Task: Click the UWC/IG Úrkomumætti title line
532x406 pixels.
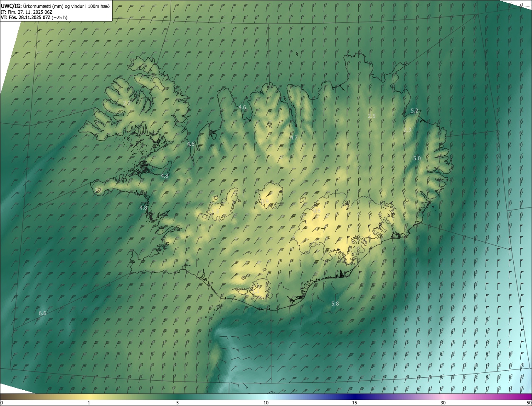Action: coord(55,6)
